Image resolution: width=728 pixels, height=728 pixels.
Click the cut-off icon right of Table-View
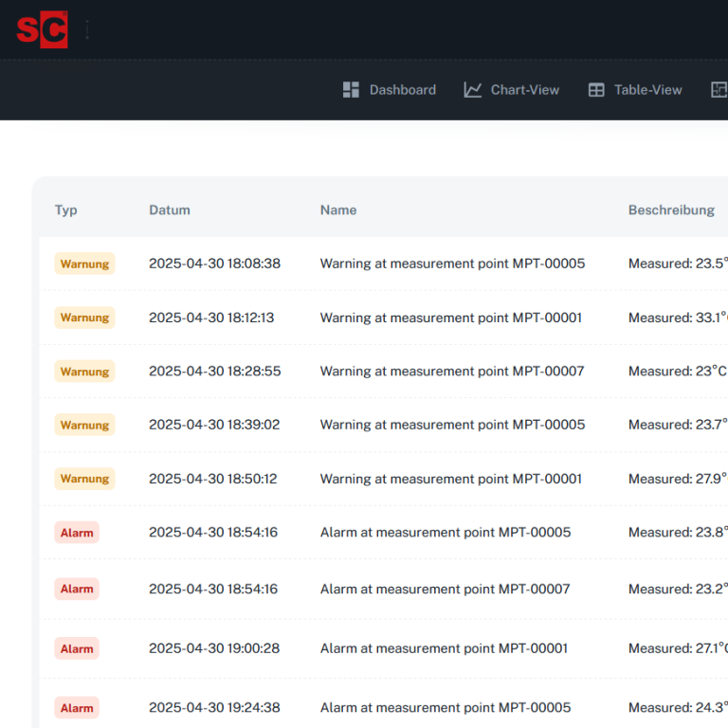(x=719, y=90)
